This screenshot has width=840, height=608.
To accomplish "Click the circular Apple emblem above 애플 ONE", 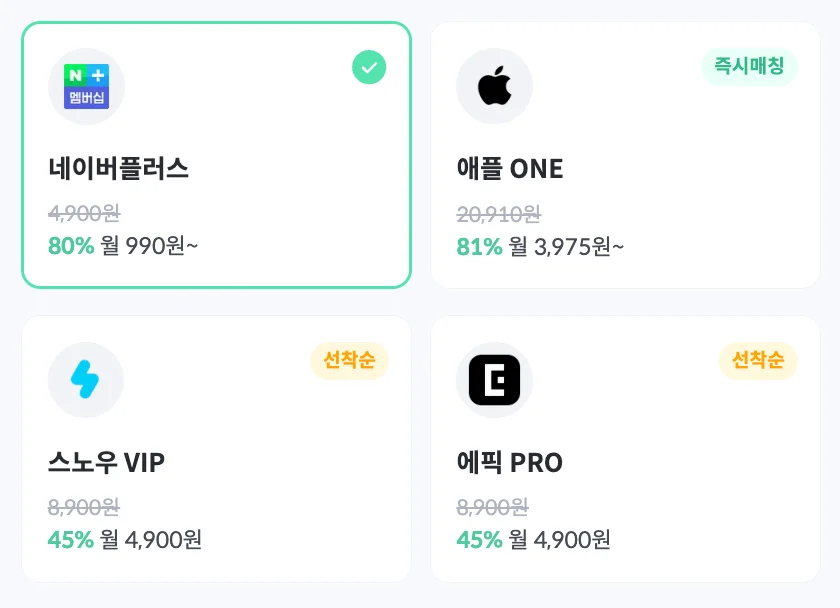I will pos(494,86).
